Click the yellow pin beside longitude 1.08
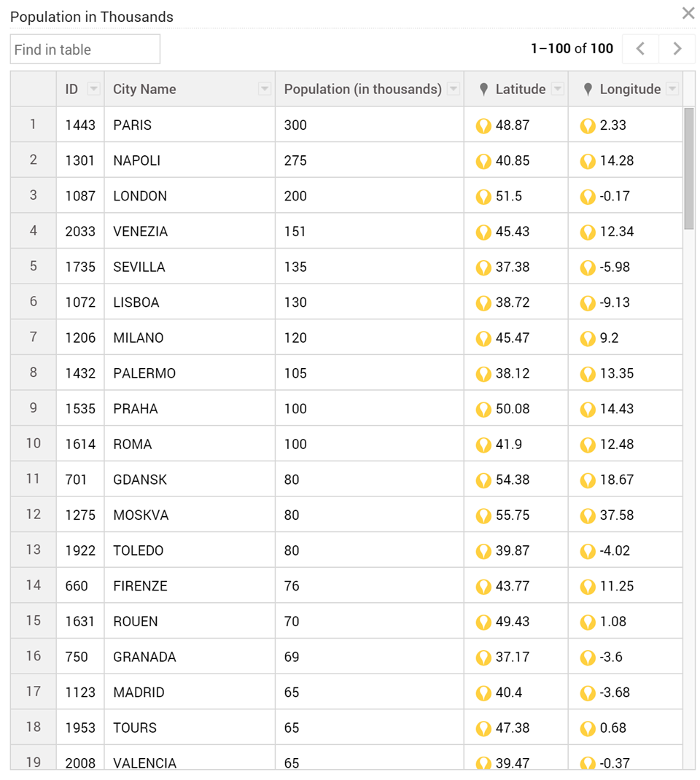 point(588,623)
